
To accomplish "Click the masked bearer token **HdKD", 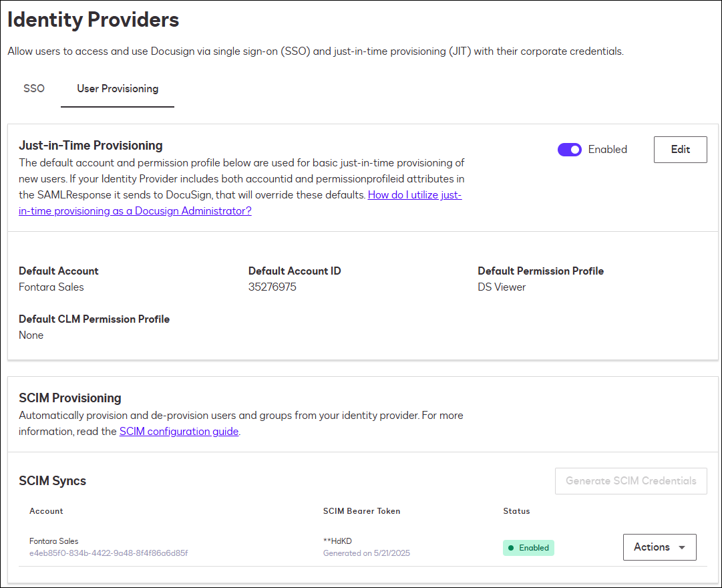I will pyautogui.click(x=338, y=541).
